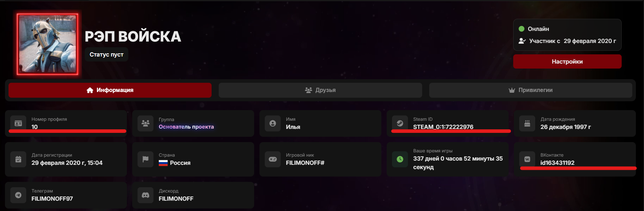The width and height of the screenshot is (644, 211).
Task: Click the gamepad icon beside game nickname
Action: pyautogui.click(x=273, y=159)
